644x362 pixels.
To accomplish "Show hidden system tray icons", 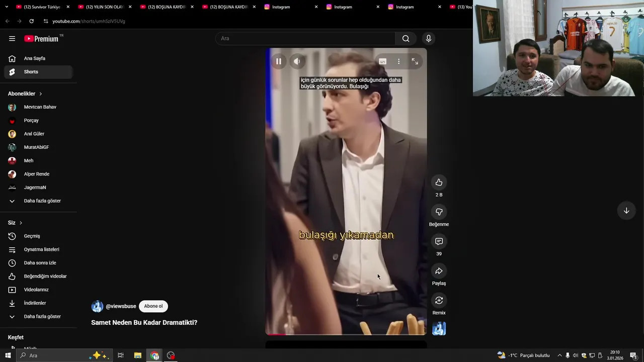I will [559, 355].
